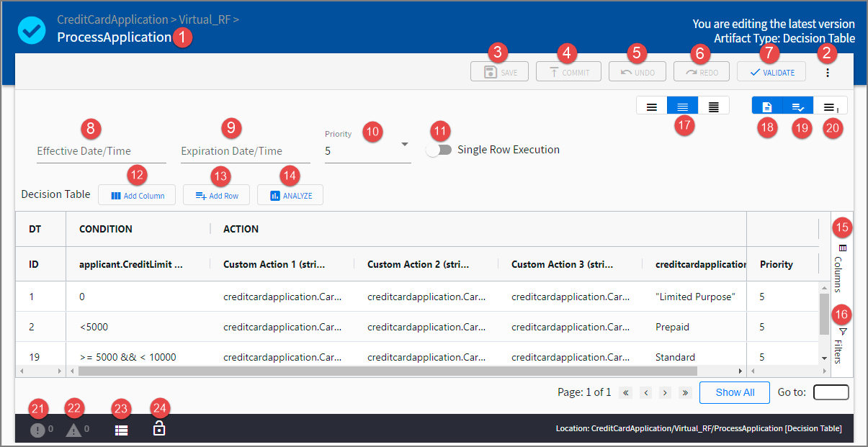Click the unlocked padlock icon
Image resolution: width=868 pixels, height=447 pixels.
point(159,430)
